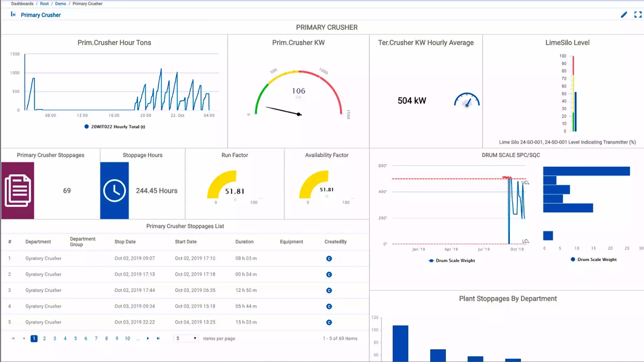644x362 pixels.
Task: Click the next page arrow button
Action: click(148, 338)
